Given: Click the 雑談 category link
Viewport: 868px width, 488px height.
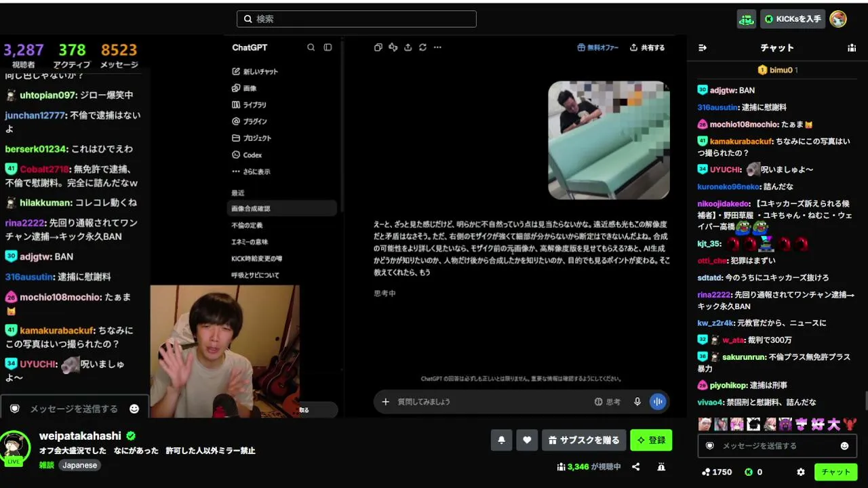Looking at the screenshot, I should pos(47,465).
